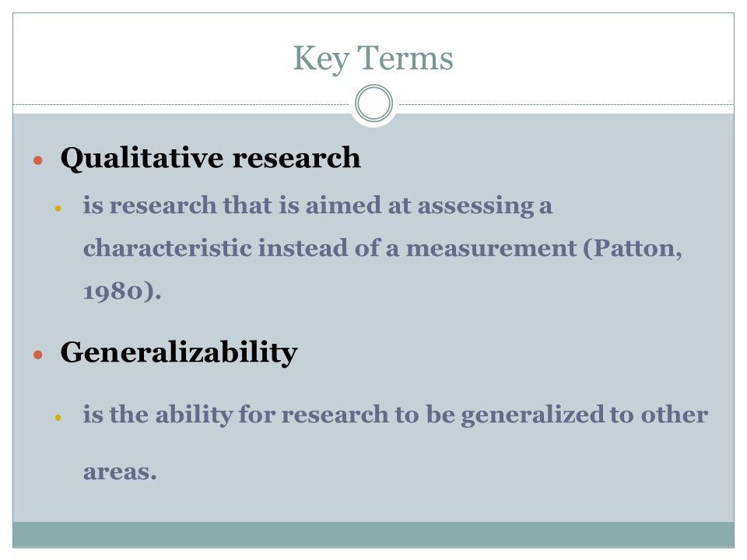Click the word 'generalized' in the definition
747x560 pixels.
tap(532, 415)
